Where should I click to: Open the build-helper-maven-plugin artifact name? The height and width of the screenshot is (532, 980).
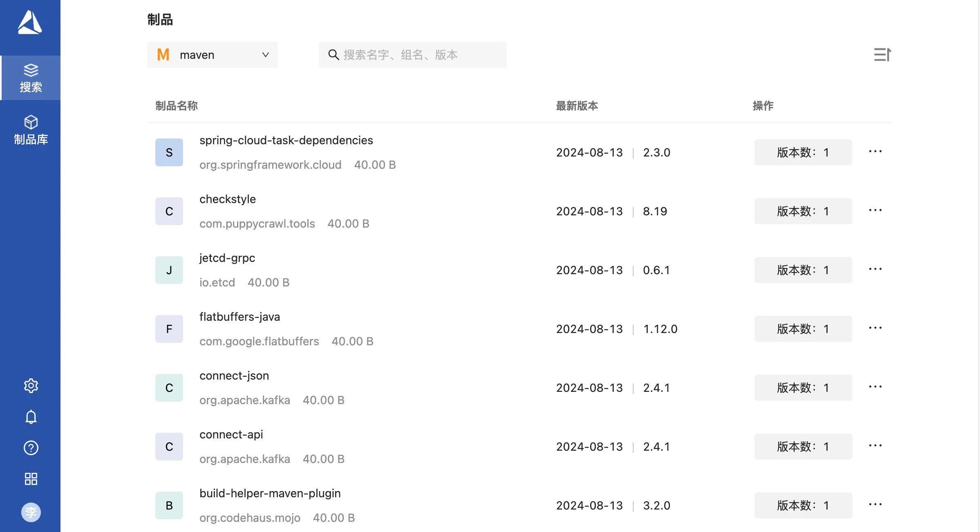(x=270, y=494)
